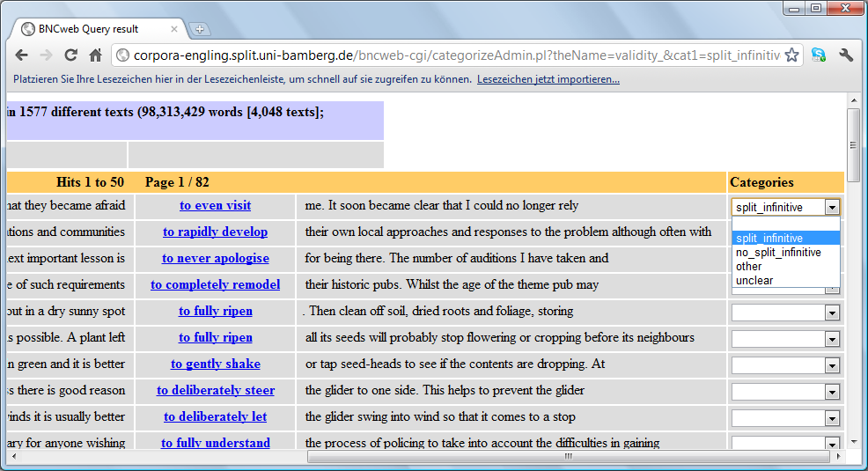Open a new tab with plus button
The width and height of the screenshot is (868, 471).
[199, 29]
